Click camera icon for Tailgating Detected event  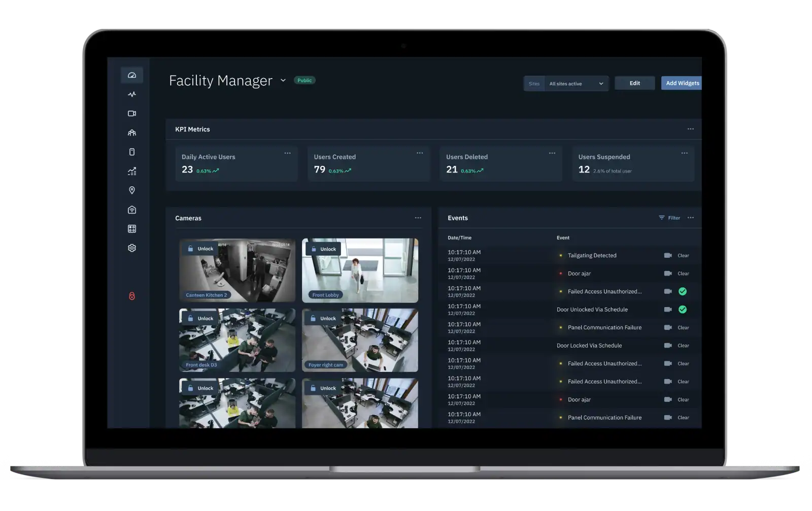point(668,256)
